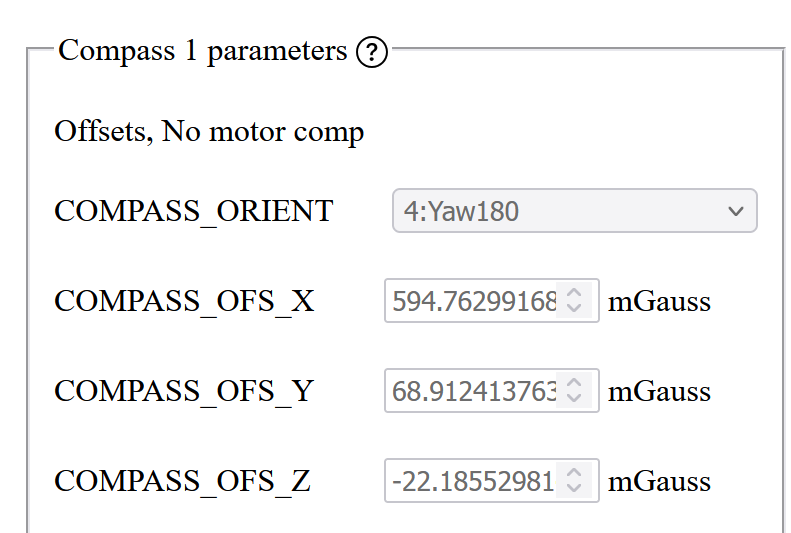Click the COMPASS_OFS_X label
This screenshot has height=533, width=791.
[x=184, y=302]
